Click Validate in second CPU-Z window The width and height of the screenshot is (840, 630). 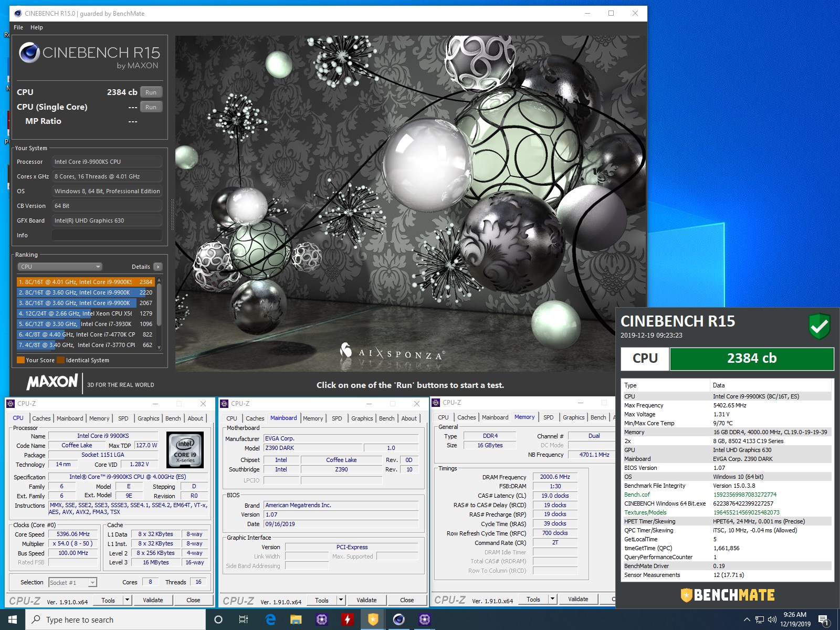click(x=366, y=600)
